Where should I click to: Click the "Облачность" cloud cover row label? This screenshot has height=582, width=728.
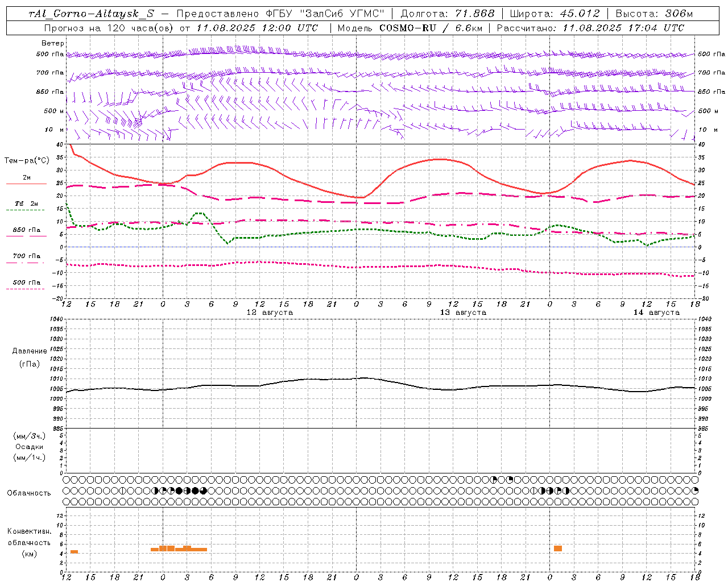pos(29,493)
